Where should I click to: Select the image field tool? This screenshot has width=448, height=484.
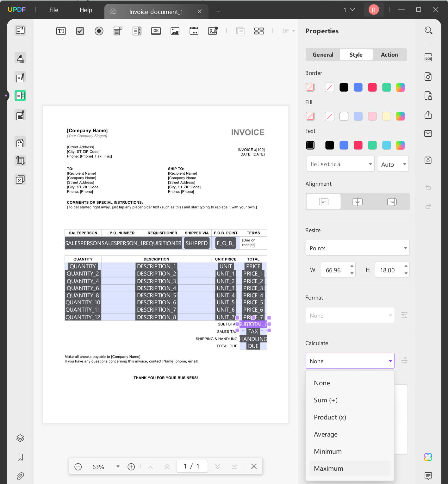click(x=175, y=31)
